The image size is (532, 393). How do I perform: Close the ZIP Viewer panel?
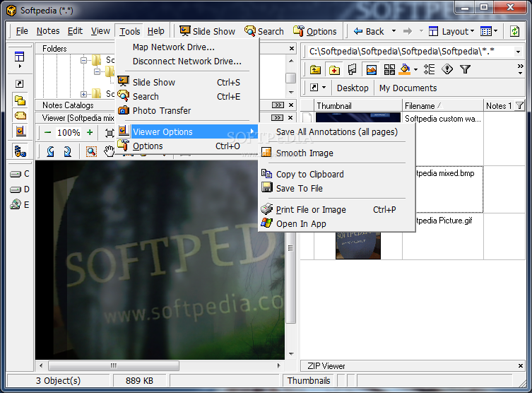(520, 366)
